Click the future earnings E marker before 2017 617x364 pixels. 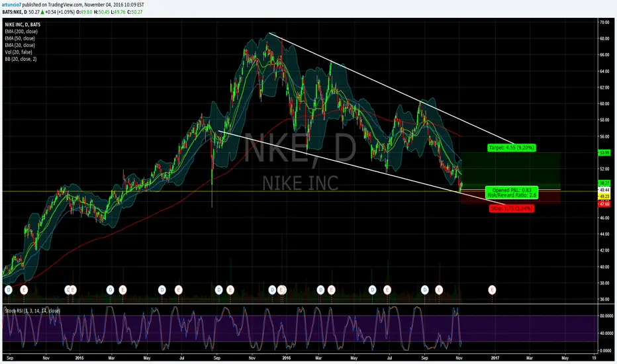pos(492,290)
